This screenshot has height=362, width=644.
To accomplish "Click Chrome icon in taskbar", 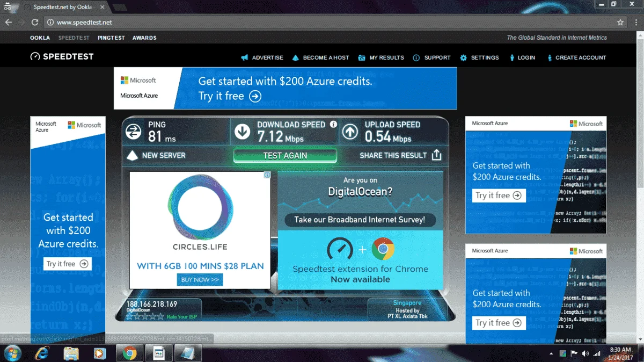I will 129,353.
